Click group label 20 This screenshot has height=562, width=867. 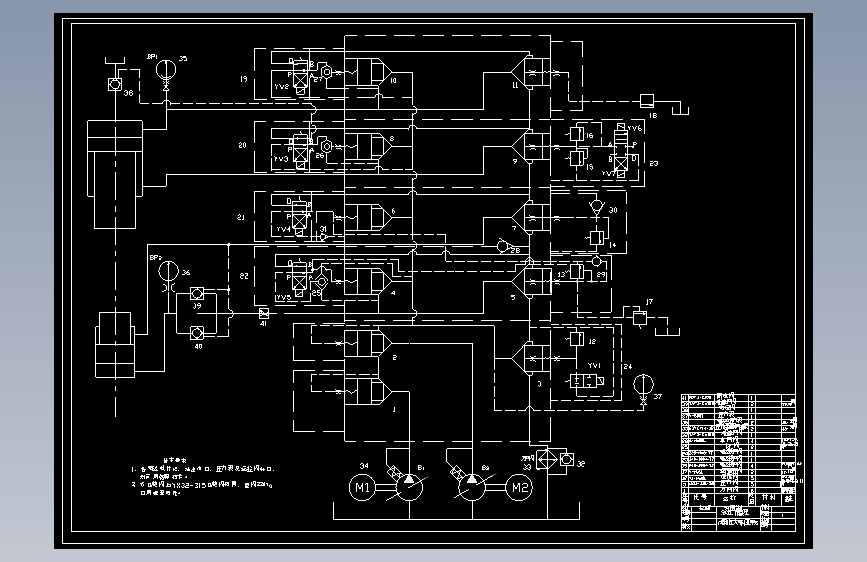(x=242, y=145)
